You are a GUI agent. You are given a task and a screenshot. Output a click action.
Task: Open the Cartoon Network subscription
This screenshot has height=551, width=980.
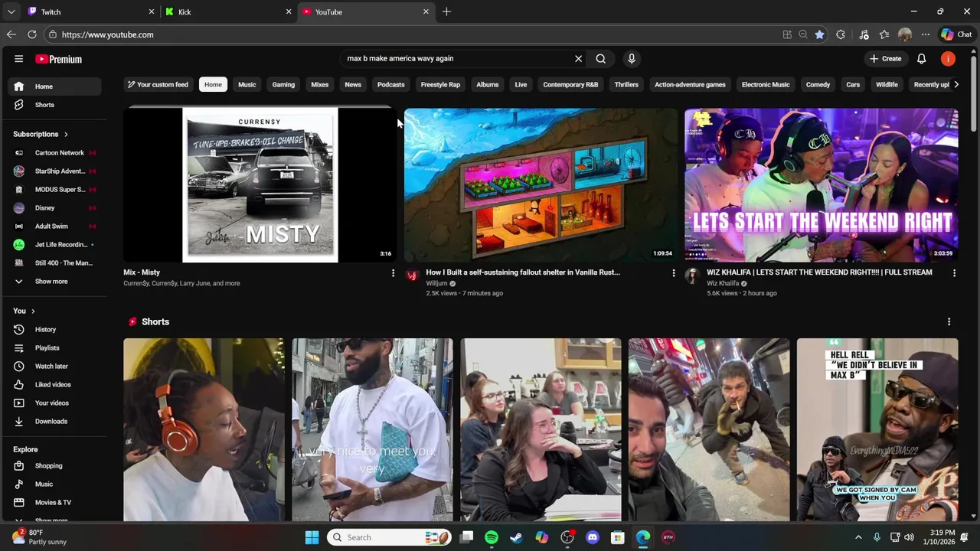54,152
